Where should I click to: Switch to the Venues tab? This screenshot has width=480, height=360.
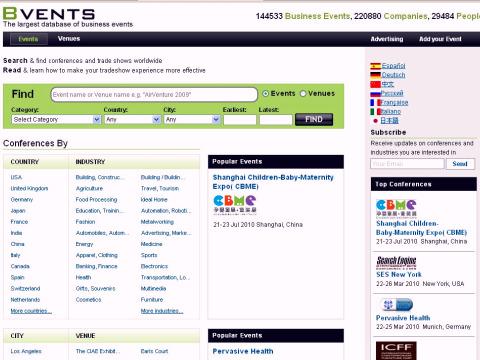[69, 39]
